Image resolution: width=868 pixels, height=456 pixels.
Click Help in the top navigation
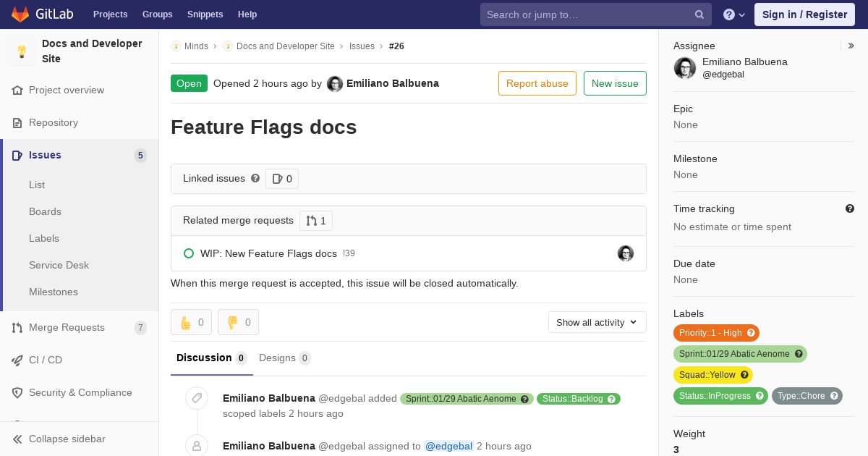pyautogui.click(x=247, y=14)
